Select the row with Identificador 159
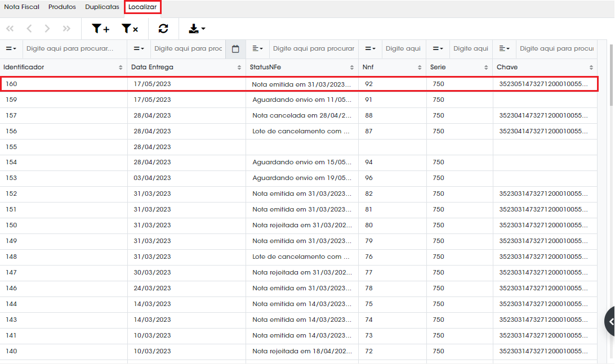This screenshot has height=364, width=615. pos(299,100)
